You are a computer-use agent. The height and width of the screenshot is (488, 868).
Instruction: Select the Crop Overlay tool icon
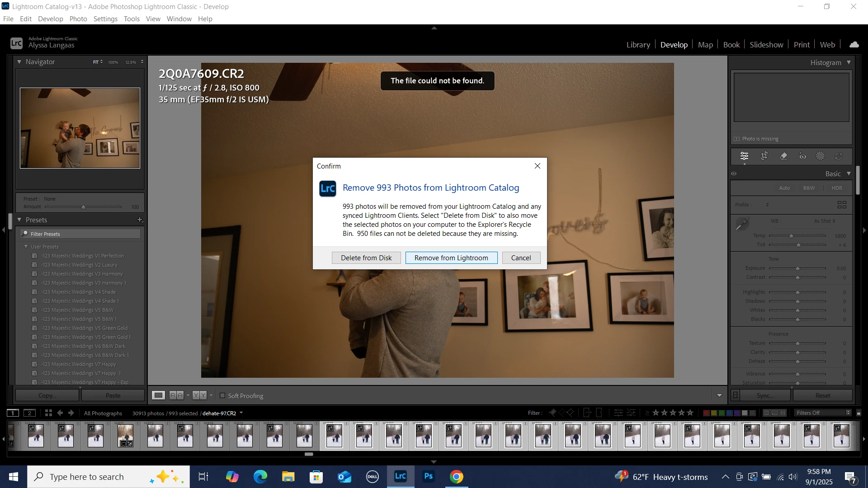point(764,156)
